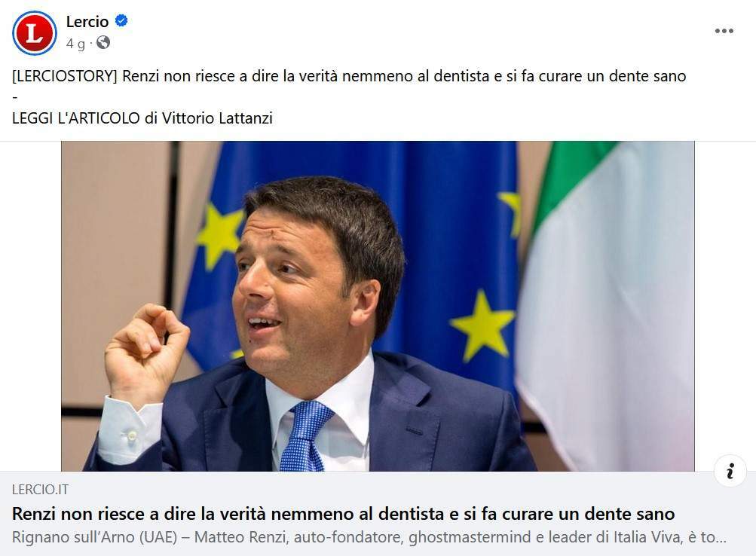Open the link info 'i' button
Image resolution: width=756 pixels, height=556 pixels.
point(730,470)
